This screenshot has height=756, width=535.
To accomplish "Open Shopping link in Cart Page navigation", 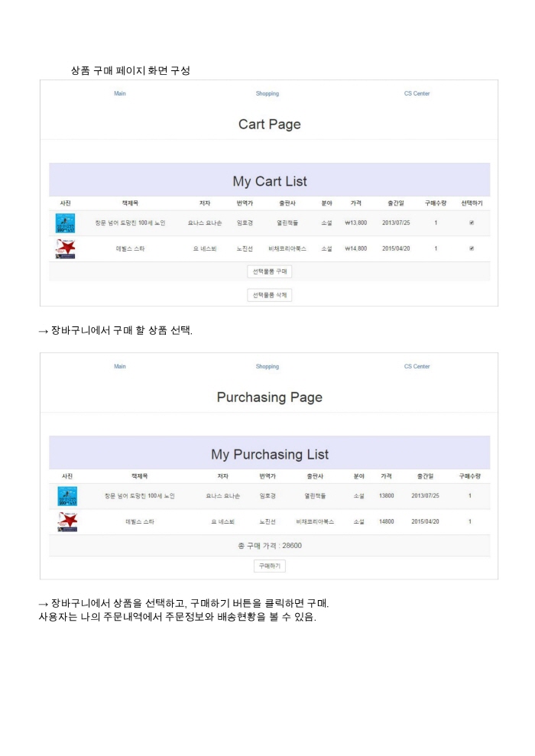I will coord(267,93).
